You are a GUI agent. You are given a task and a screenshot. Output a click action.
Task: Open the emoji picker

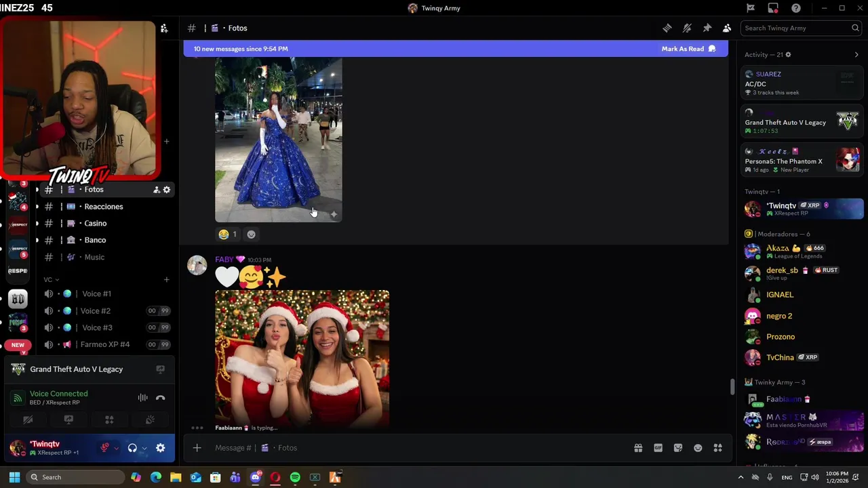[698, 448]
